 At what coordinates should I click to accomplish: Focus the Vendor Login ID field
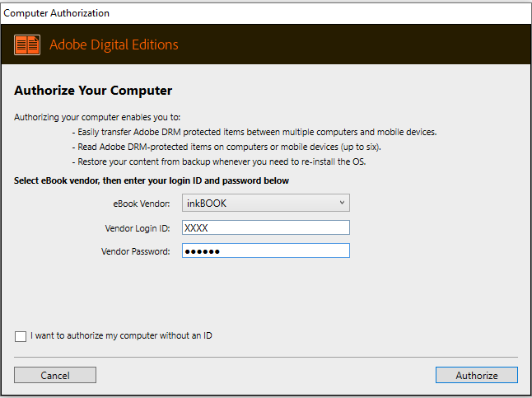click(x=266, y=227)
